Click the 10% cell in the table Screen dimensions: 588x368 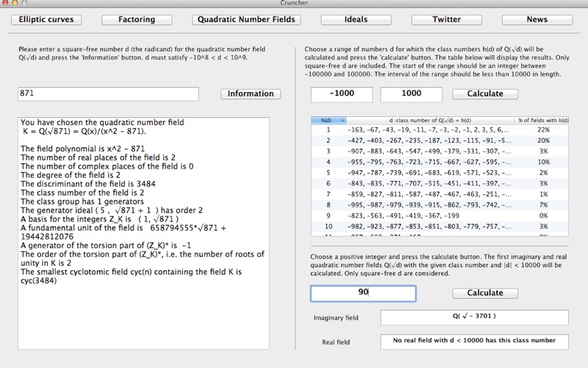543,162
